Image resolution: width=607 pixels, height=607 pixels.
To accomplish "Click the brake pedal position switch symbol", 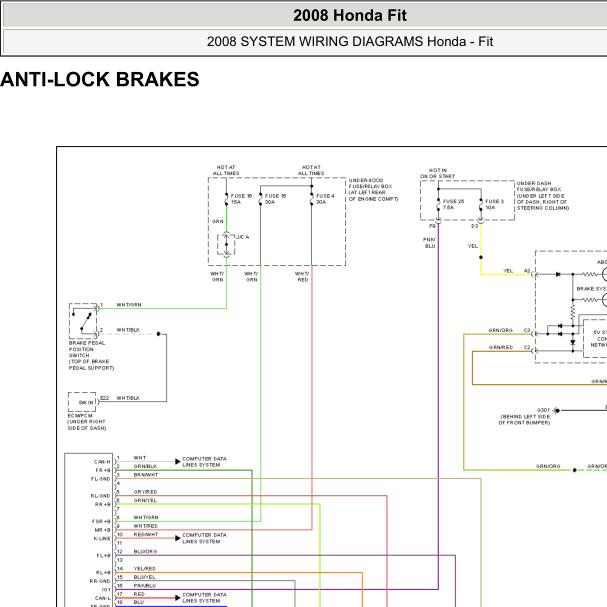I will pos(83,321).
